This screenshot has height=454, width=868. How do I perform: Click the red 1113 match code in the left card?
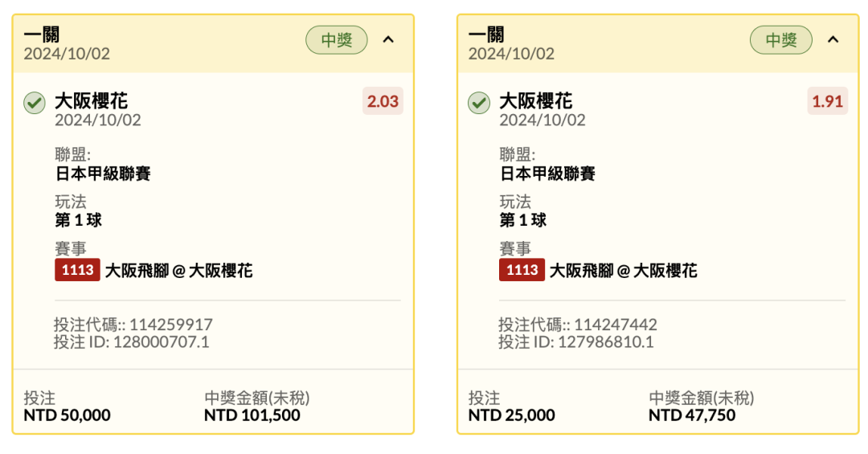(x=77, y=270)
